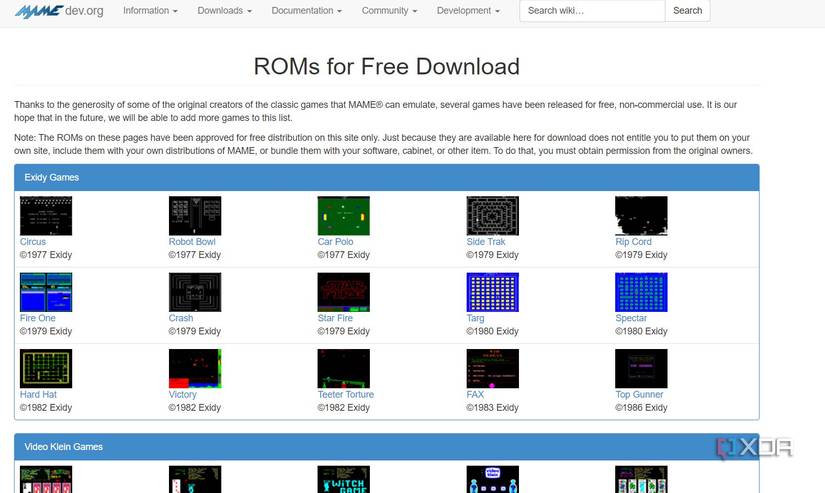Open the Car Polo game thumbnail
The image size is (825, 493).
click(x=344, y=216)
